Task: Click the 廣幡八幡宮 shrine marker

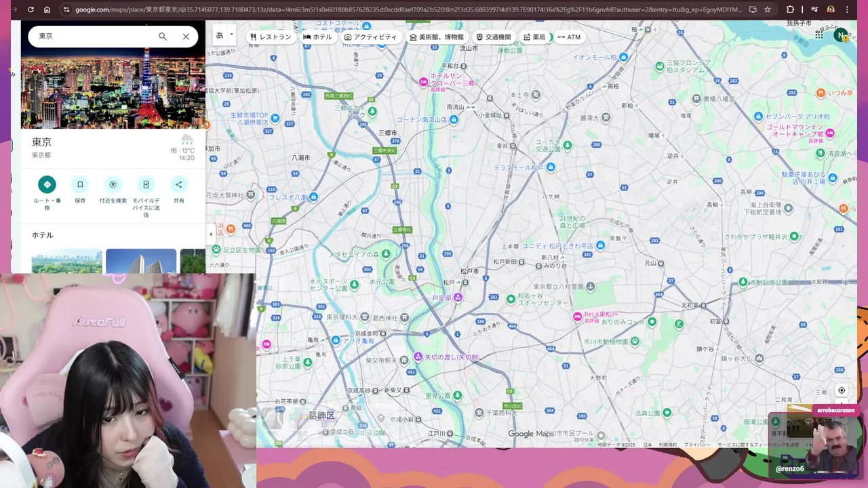Action: click(x=696, y=99)
